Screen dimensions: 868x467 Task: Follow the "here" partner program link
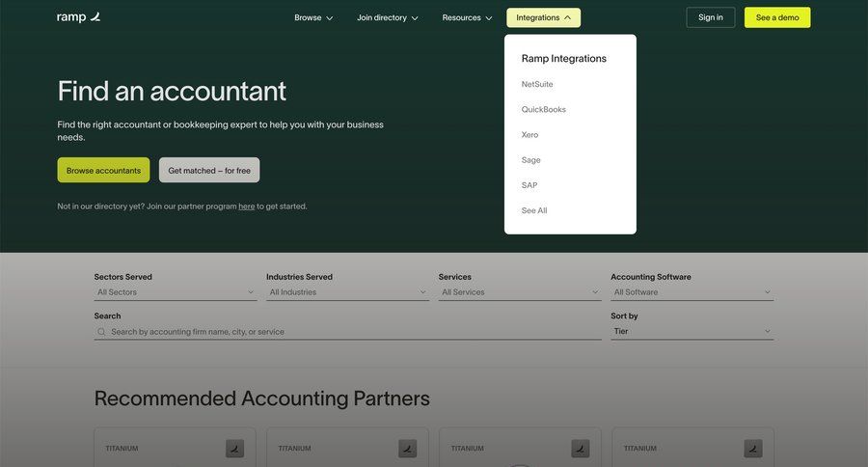tap(246, 206)
